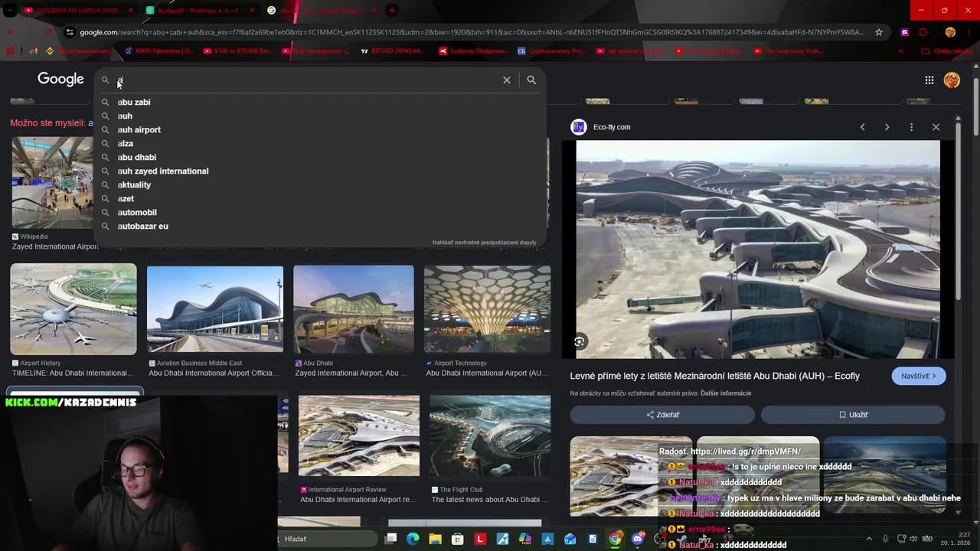The image size is (980, 551).
Task: Open the red L app on taskbar
Action: [480, 539]
